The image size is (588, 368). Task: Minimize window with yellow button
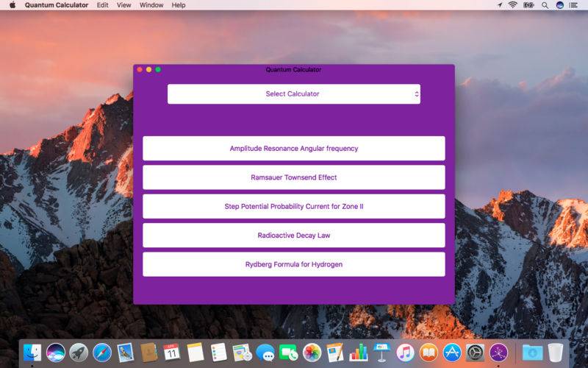(149, 69)
